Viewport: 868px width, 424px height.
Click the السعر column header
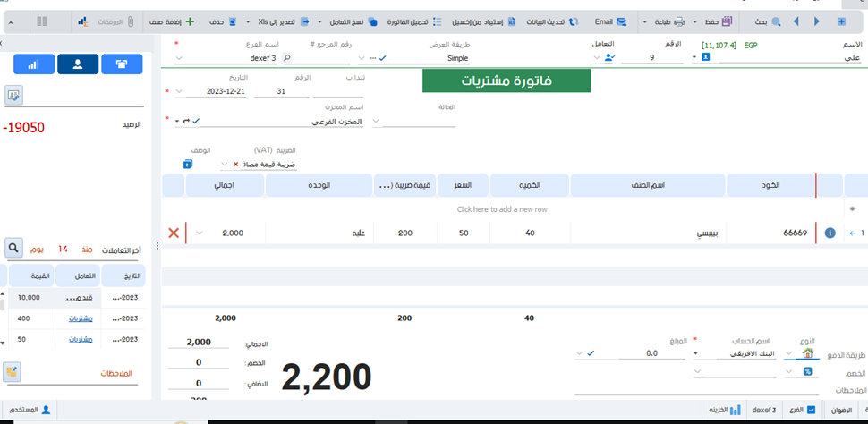point(463,185)
